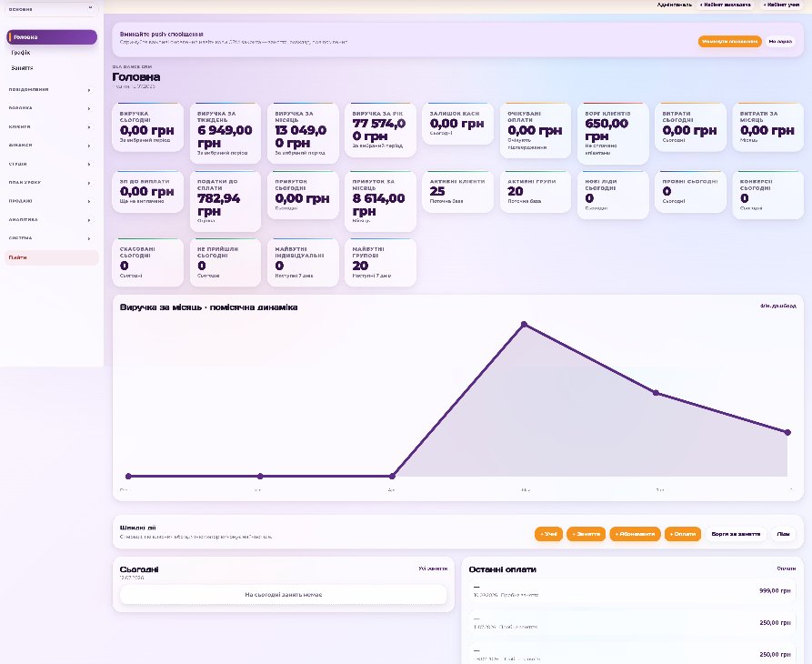Click the Вийти logout button
Viewport: 812px width, 664px height.
coord(52,257)
